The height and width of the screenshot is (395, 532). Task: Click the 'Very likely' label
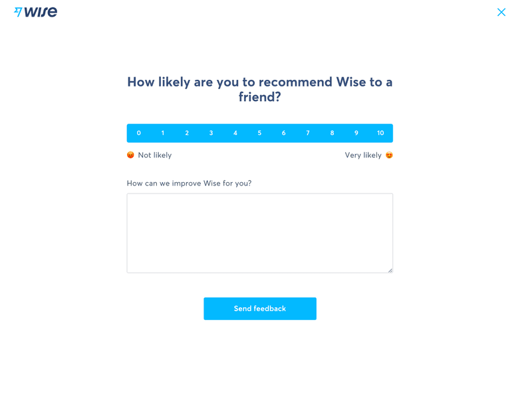click(x=363, y=155)
